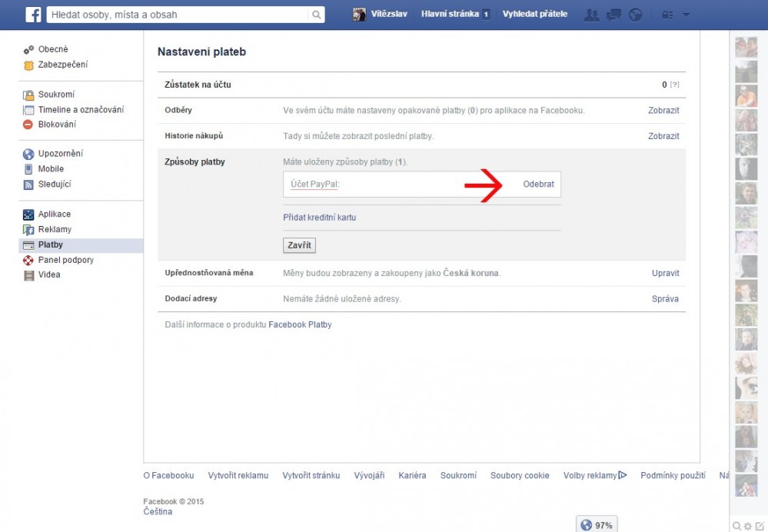Click in the Facebook search field
The height and width of the screenshot is (532, 768).
click(177, 15)
